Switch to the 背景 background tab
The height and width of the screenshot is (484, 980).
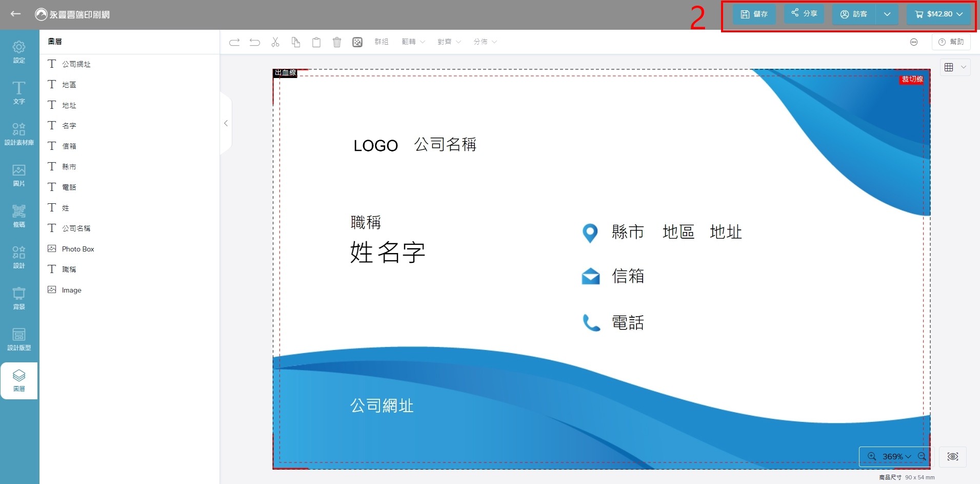click(19, 298)
